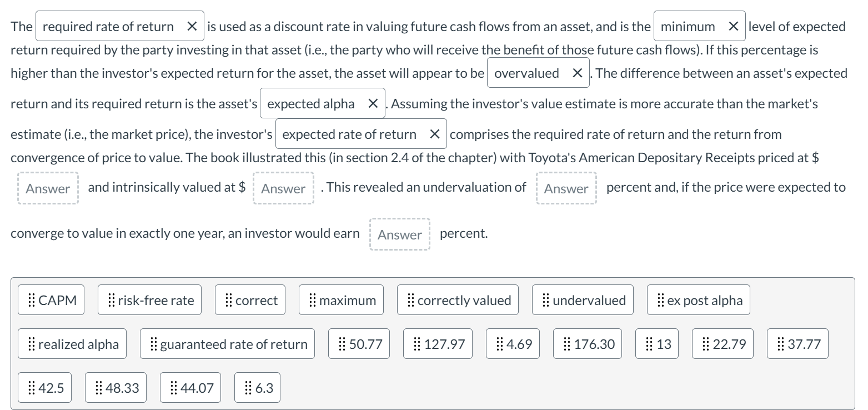The width and height of the screenshot is (868, 410).
Task: Select the "6.3" value chip
Action: 257,387
